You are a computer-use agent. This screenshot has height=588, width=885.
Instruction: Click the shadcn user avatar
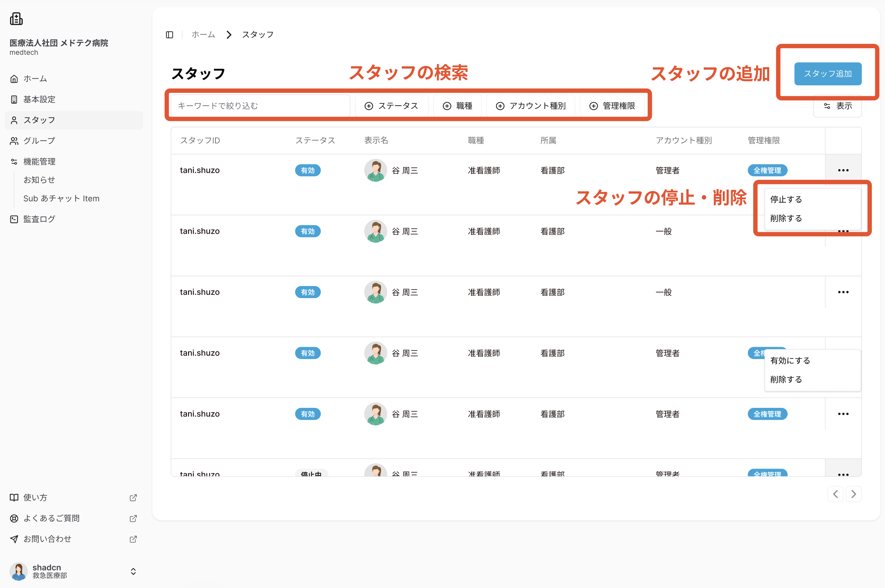click(x=19, y=571)
